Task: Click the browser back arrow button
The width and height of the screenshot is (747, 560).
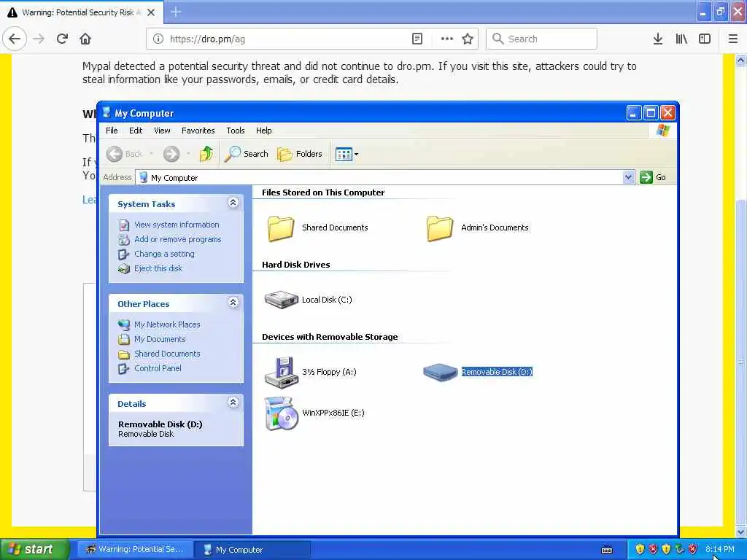Action: pyautogui.click(x=15, y=39)
